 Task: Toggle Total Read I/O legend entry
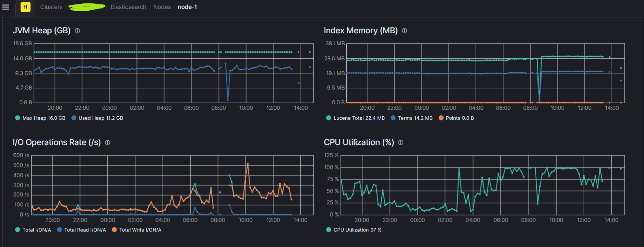tap(82, 230)
